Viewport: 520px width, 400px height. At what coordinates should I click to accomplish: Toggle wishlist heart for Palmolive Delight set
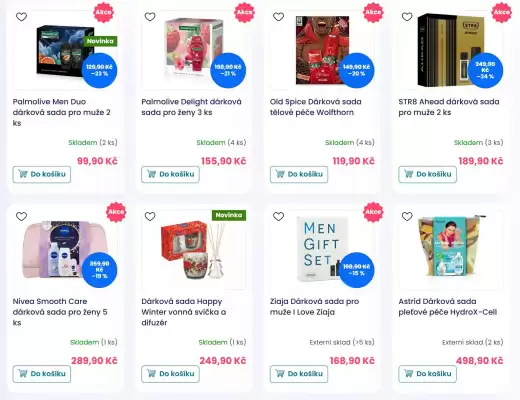[150, 17]
